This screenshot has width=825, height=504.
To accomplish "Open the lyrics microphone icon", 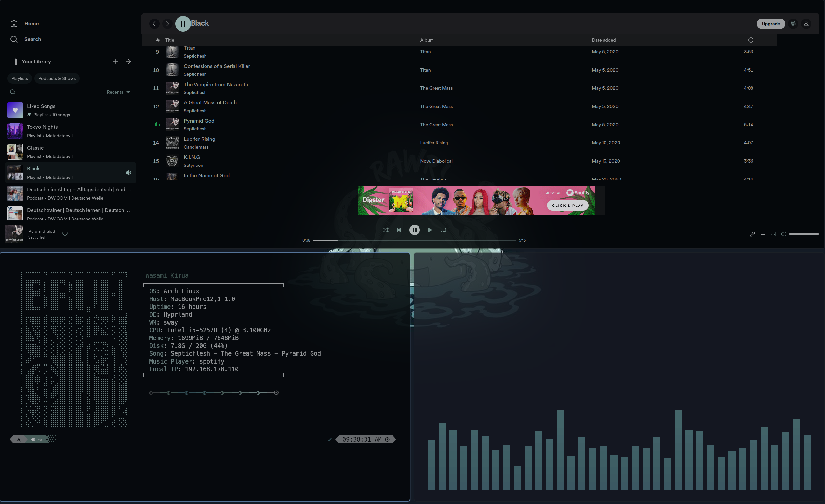I will pyautogui.click(x=752, y=234).
